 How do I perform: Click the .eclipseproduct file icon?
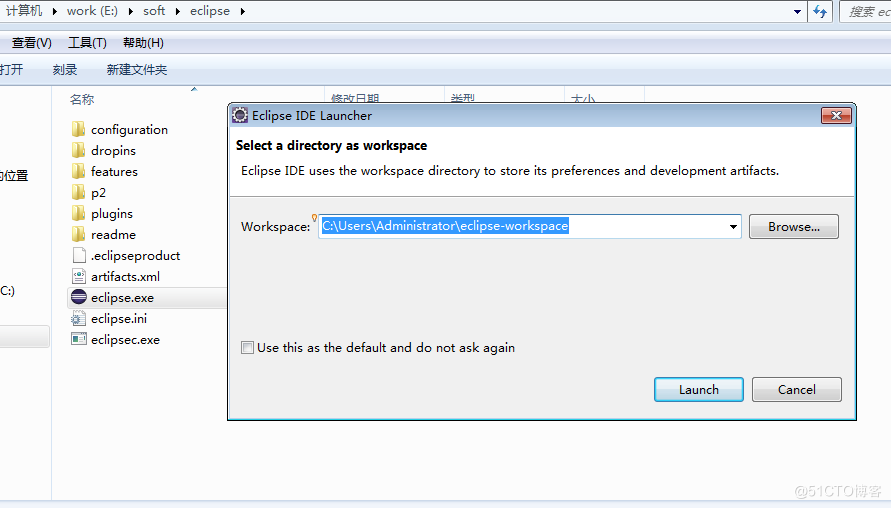pyautogui.click(x=79, y=255)
